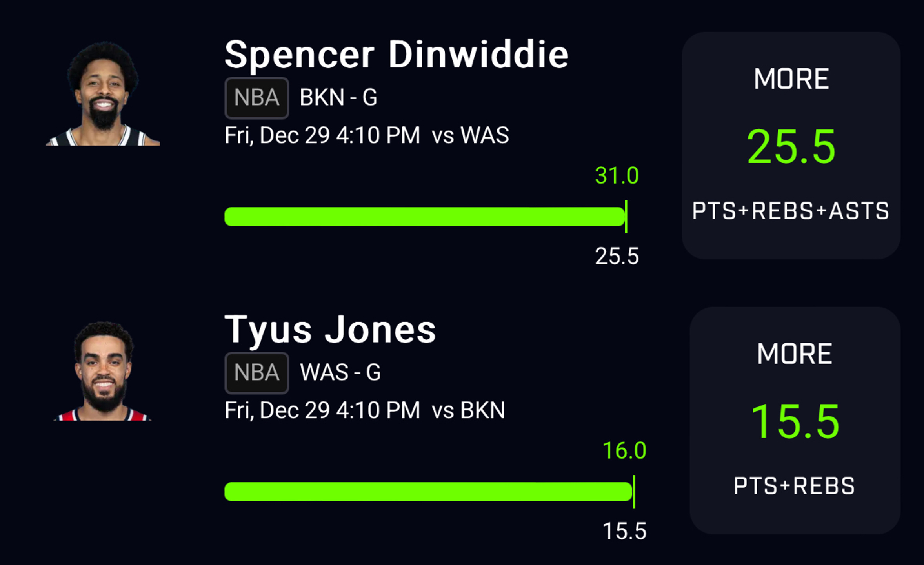
Task: Open the Fri, Dec 29 vs BKN game info
Action: [x=365, y=410]
